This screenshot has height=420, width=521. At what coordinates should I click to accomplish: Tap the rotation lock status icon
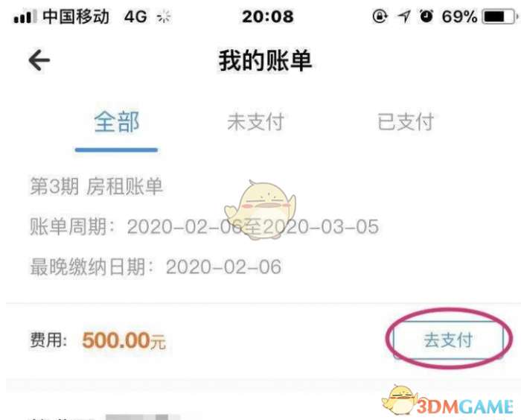coord(380,16)
